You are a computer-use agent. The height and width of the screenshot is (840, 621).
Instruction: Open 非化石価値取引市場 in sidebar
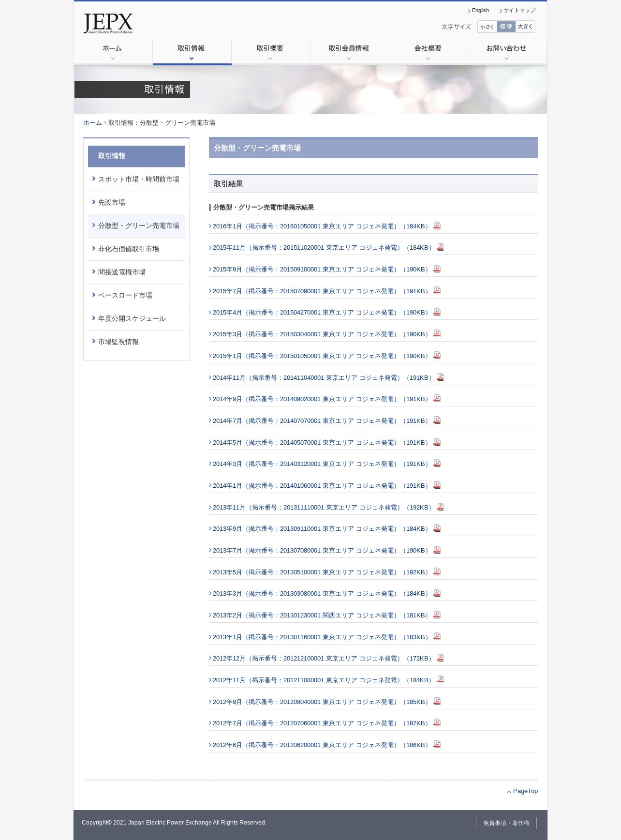(136, 249)
